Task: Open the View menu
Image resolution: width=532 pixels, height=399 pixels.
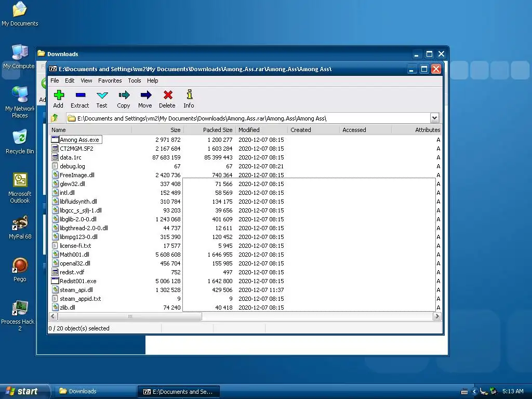Action: (86, 81)
